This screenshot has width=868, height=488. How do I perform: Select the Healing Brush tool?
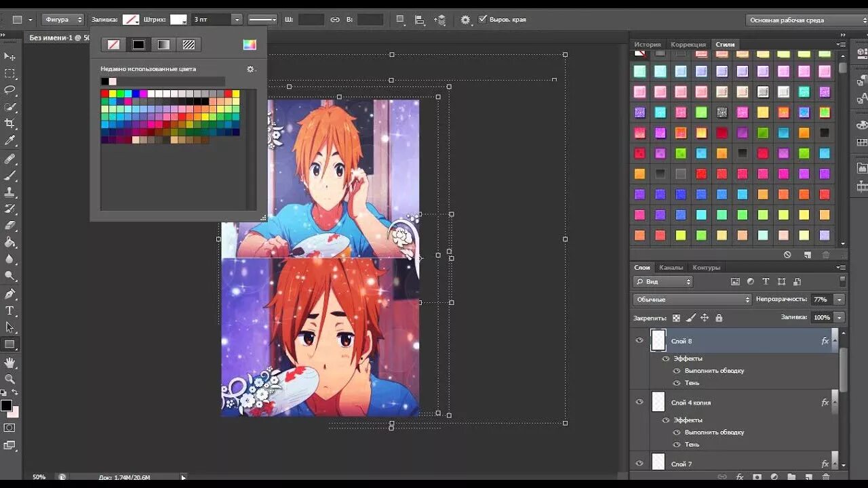pos(9,159)
